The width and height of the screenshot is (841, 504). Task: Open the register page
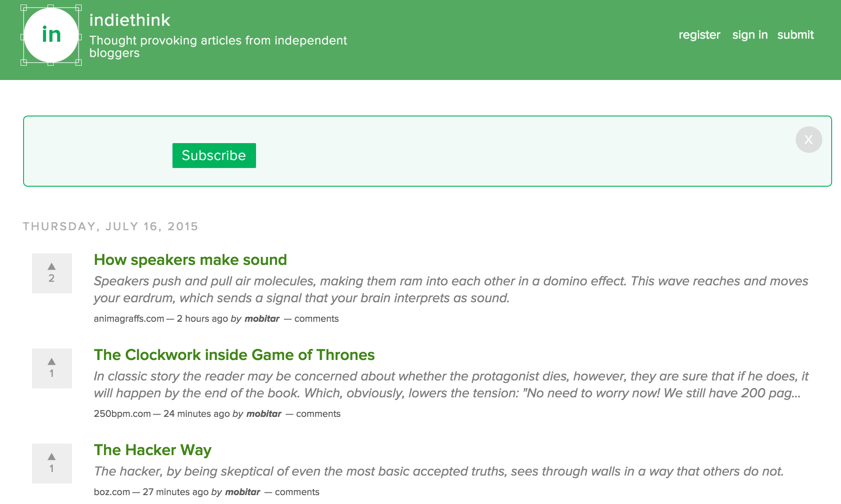699,35
